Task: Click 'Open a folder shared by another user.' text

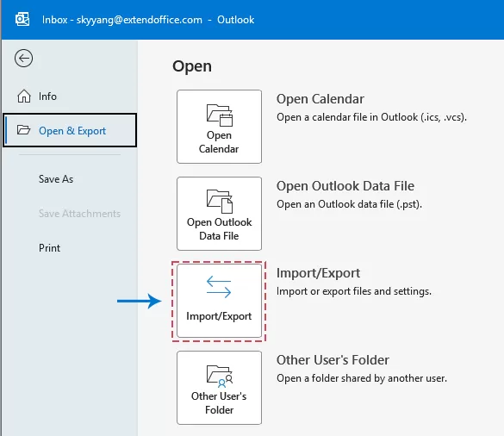Action: 362,378
